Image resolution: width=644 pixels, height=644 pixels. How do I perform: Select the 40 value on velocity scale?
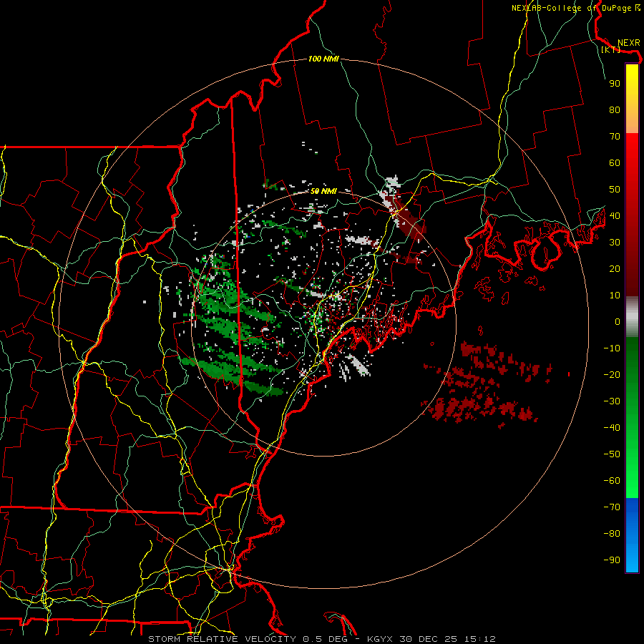click(615, 215)
